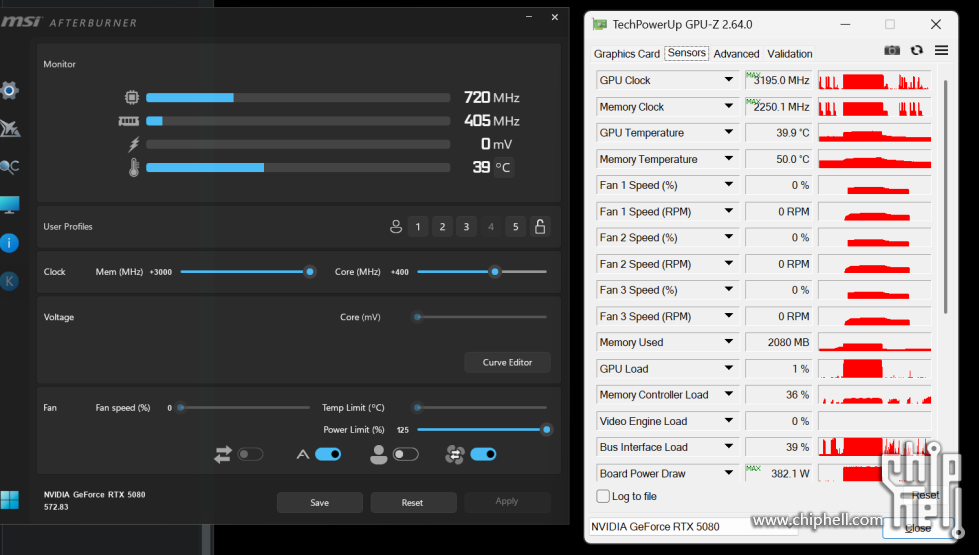Switch to the Graphics Card tab
Image resolution: width=979 pixels, height=555 pixels.
[x=627, y=54]
